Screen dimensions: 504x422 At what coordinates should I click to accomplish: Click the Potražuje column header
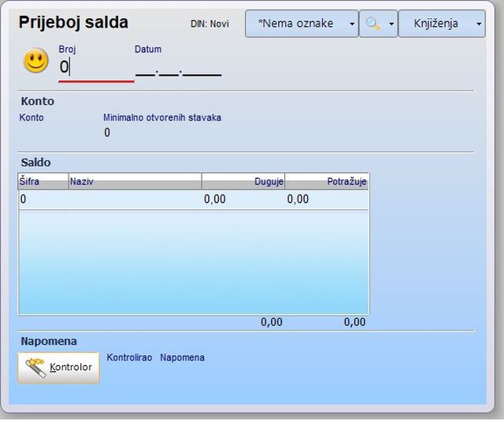coord(326,182)
